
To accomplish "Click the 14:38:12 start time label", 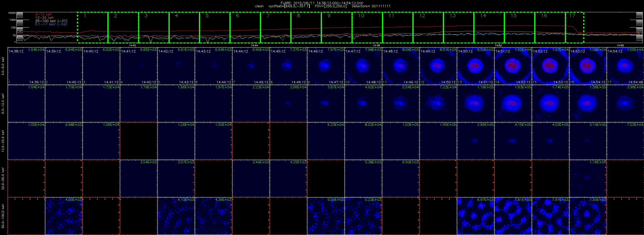I will tap(16, 51).
